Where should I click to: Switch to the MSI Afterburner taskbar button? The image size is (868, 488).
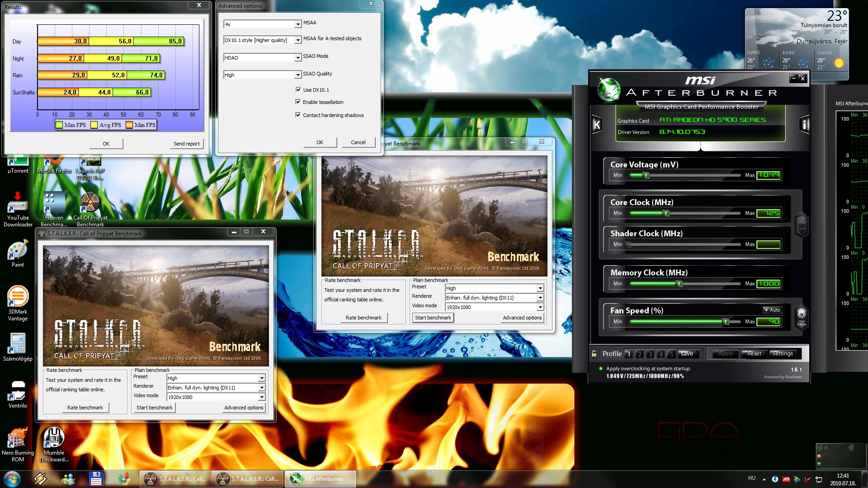coord(321,479)
